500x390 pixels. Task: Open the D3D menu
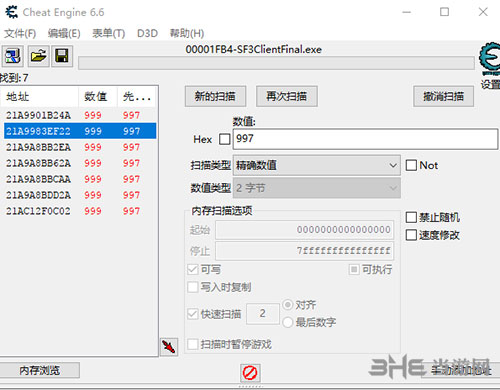pyautogui.click(x=147, y=33)
